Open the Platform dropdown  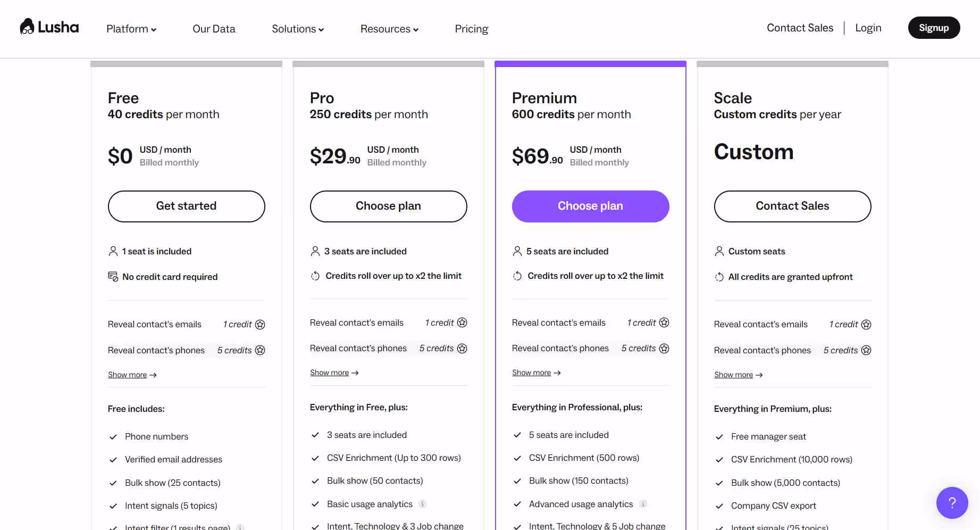[x=131, y=29]
